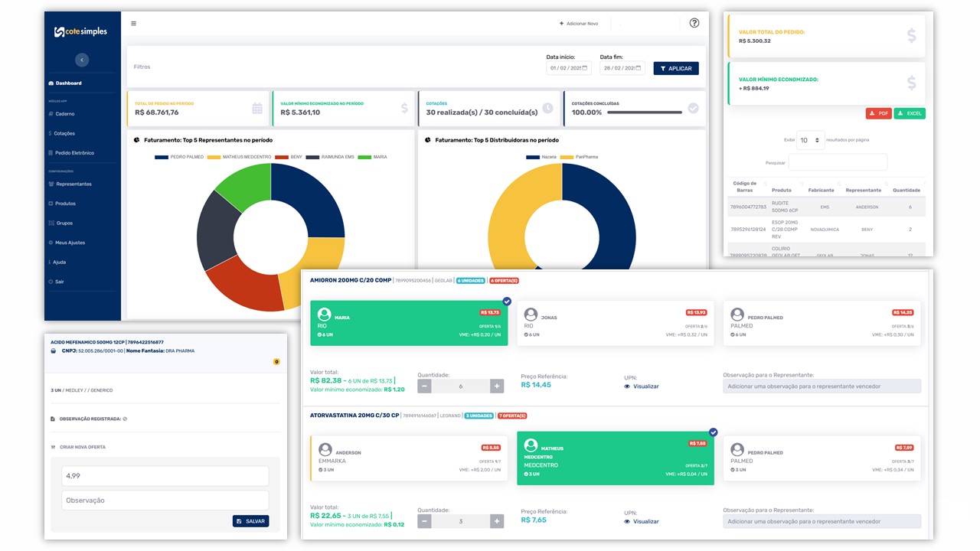Click the APLICAR filter button

pos(675,68)
